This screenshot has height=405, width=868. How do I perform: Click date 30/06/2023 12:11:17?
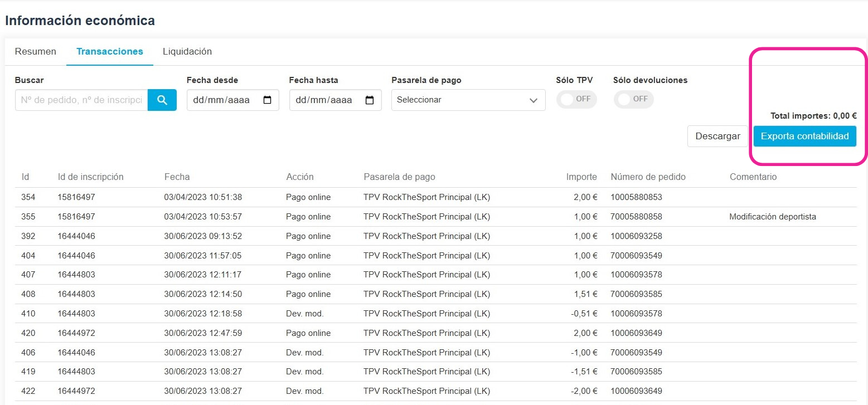pos(203,275)
